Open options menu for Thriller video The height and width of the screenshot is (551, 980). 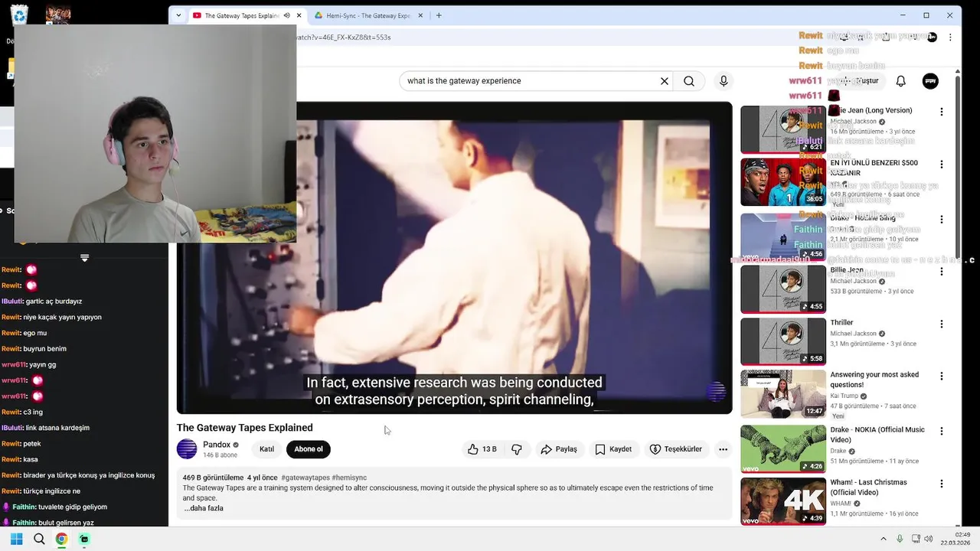[x=942, y=324]
